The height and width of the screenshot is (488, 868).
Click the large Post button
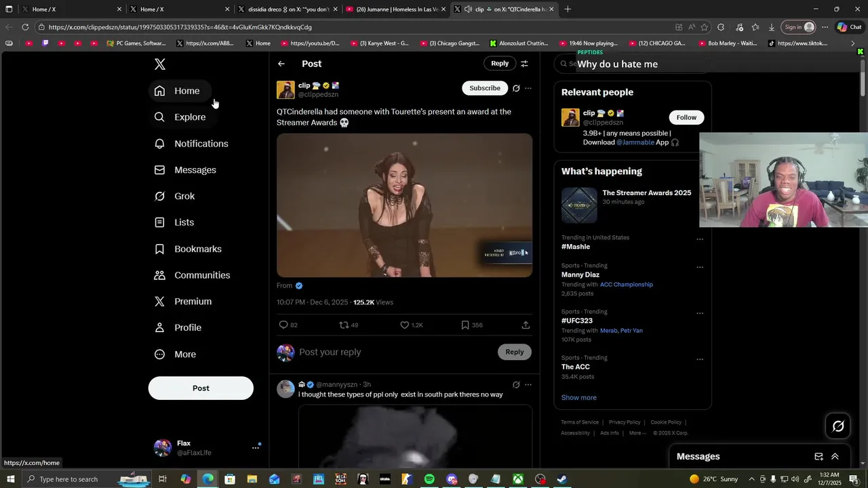(201, 388)
